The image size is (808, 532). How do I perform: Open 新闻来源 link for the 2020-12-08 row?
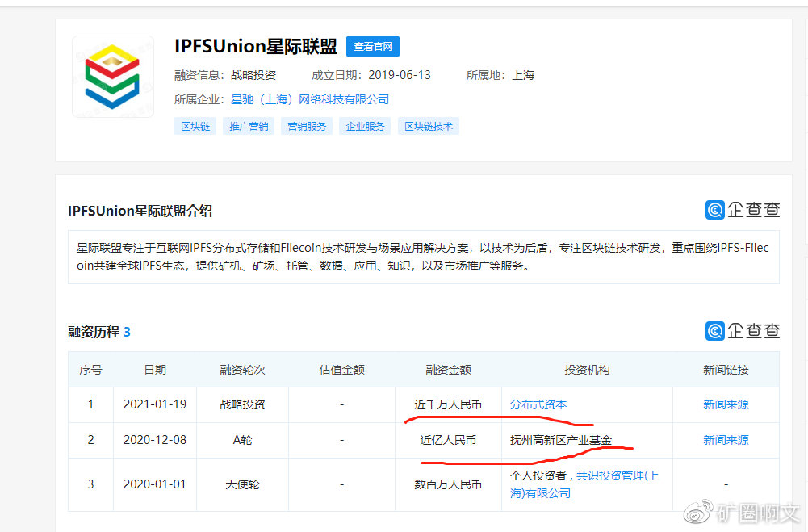pyautogui.click(x=726, y=440)
